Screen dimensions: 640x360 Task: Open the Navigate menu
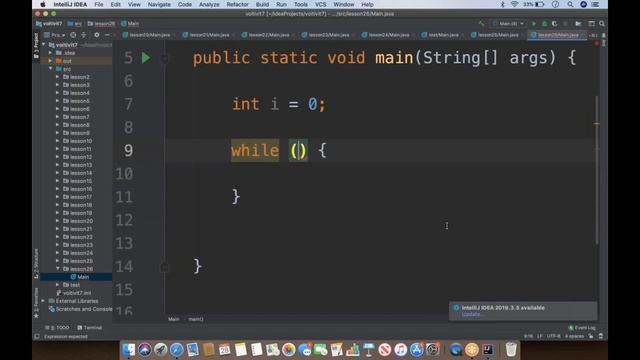(159, 4)
